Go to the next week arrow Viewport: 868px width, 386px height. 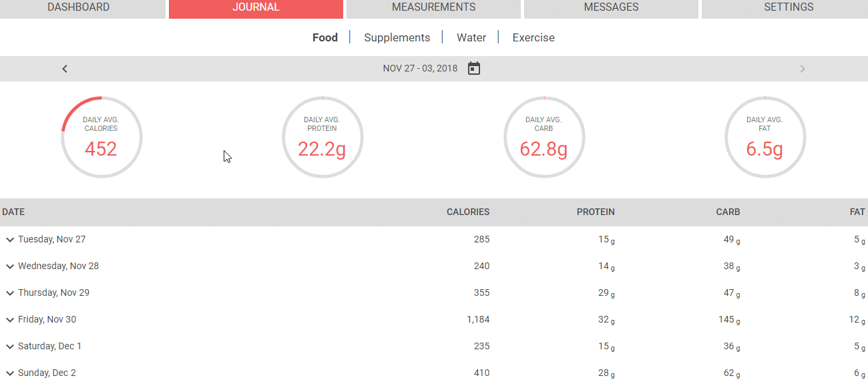803,69
